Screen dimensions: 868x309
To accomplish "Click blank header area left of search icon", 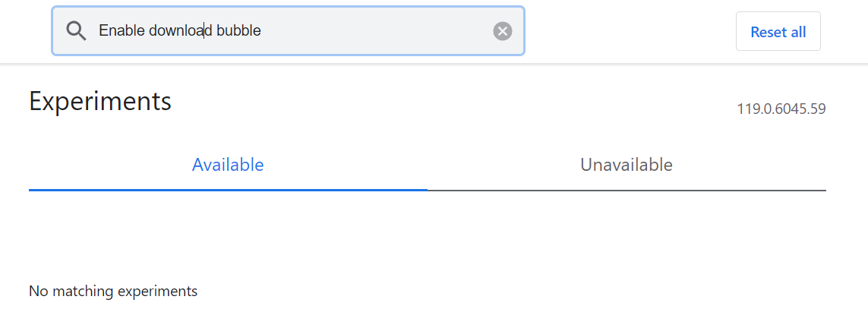I will pos(26,31).
